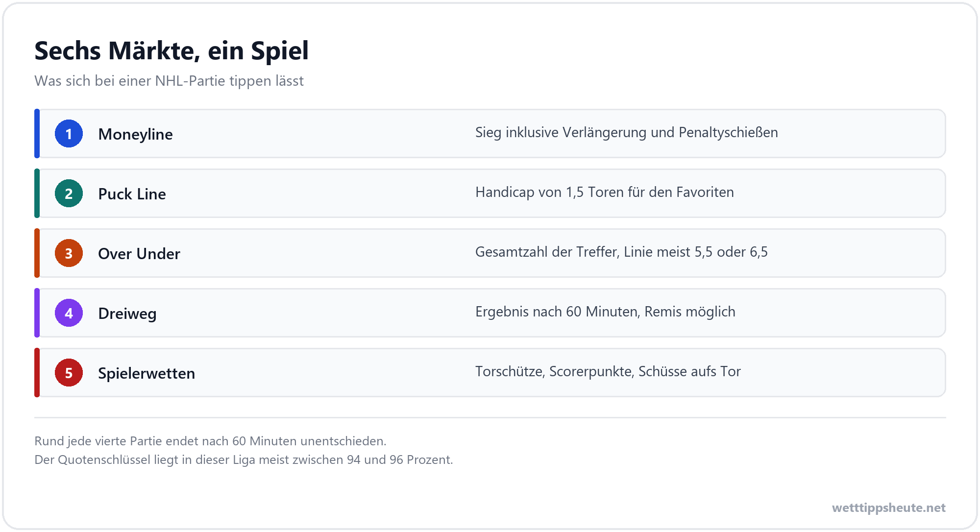Click the purple accent bar of Dreiweg

point(37,313)
